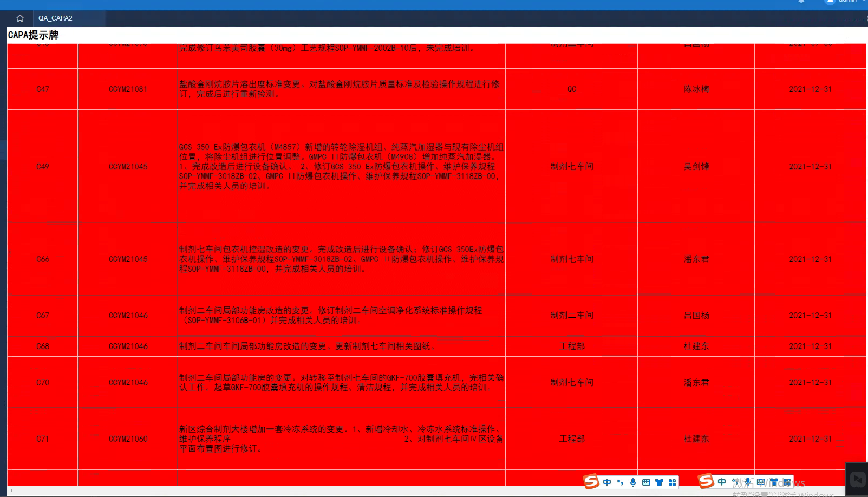Click Sogou S logo overlapping the Windows watermark
This screenshot has width=868, height=497.
706,481
